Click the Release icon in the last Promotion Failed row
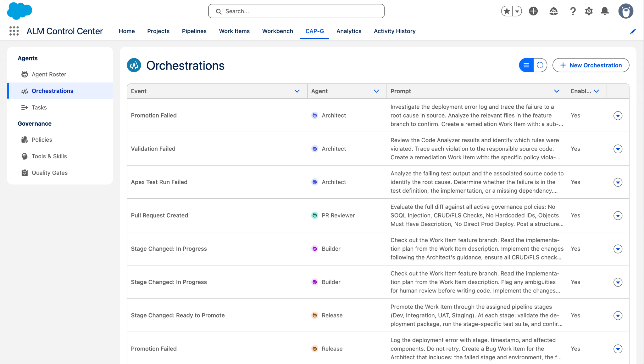The width and height of the screenshot is (644, 364). 314,349
